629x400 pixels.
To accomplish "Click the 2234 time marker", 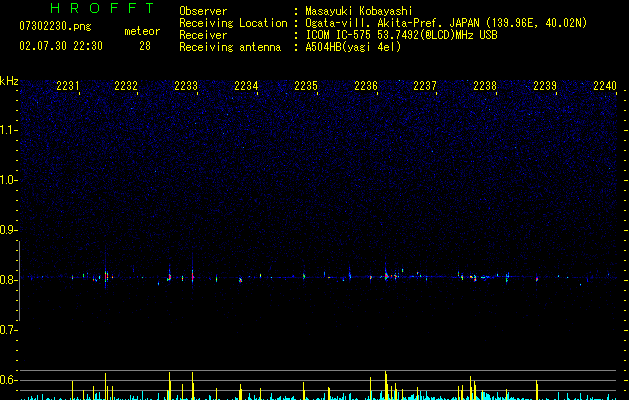I will point(246,85).
